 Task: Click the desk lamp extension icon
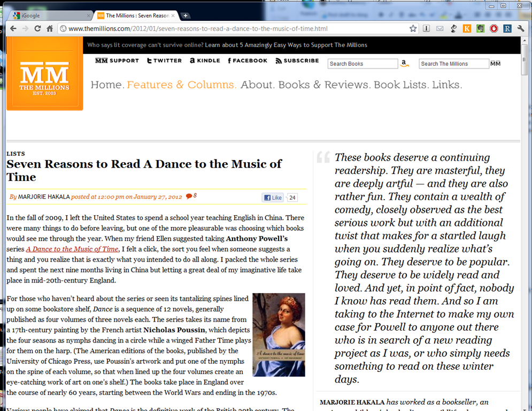453,28
